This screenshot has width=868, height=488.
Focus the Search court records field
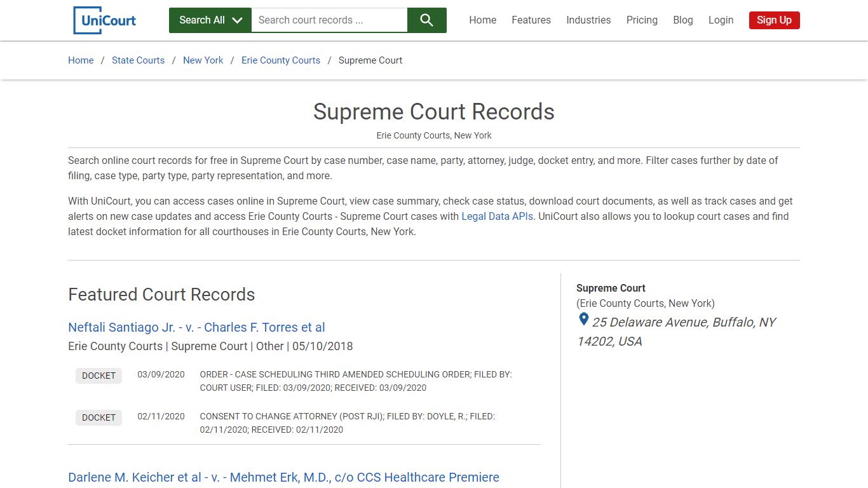coord(329,20)
